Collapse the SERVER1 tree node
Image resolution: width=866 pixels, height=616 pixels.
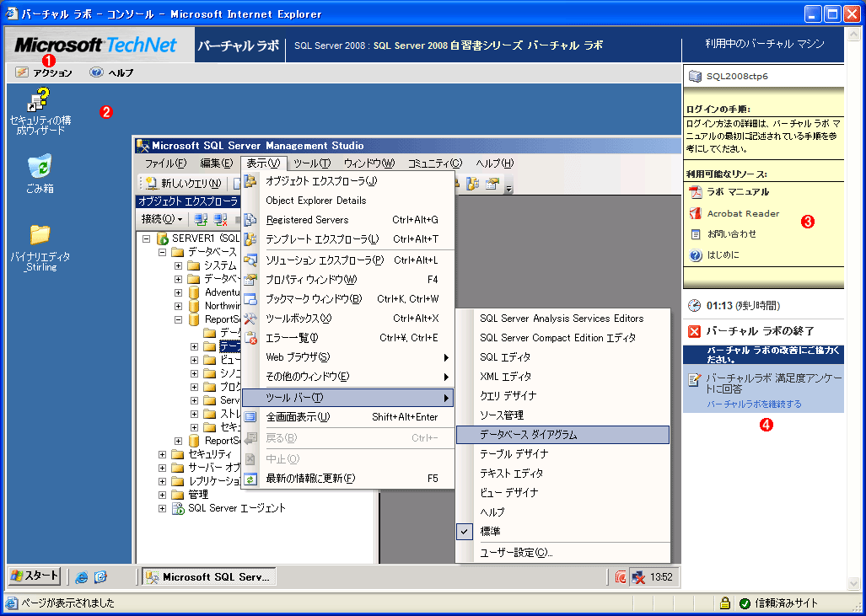[147, 239]
